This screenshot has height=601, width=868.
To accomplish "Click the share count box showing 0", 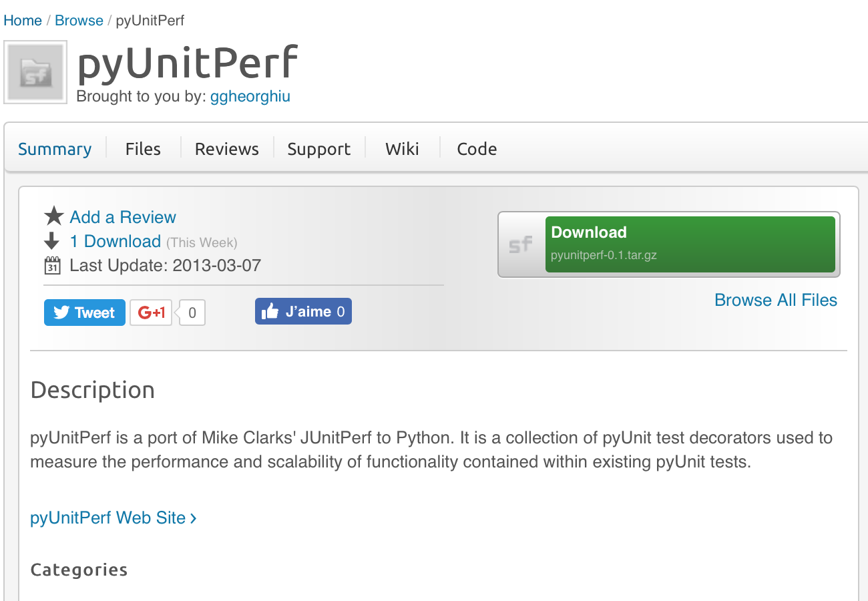I will (192, 312).
